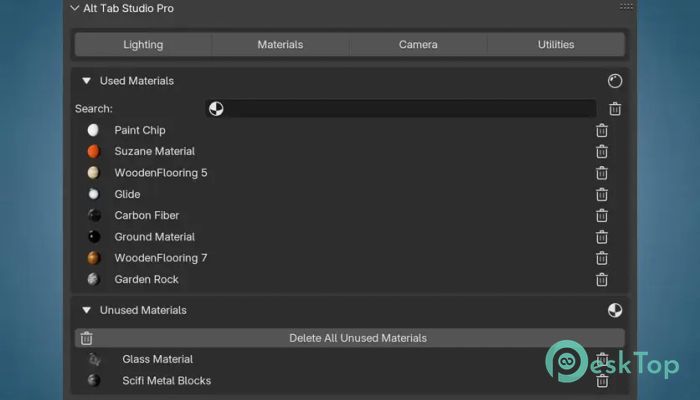Click the Ground Material preview sphere

94,237
